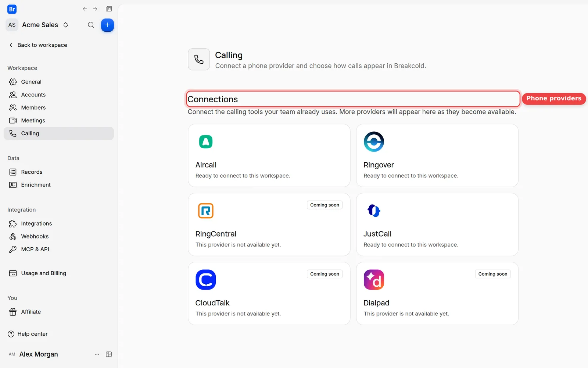
Task: Click the Integrations puzzle icon
Action: pos(13,223)
